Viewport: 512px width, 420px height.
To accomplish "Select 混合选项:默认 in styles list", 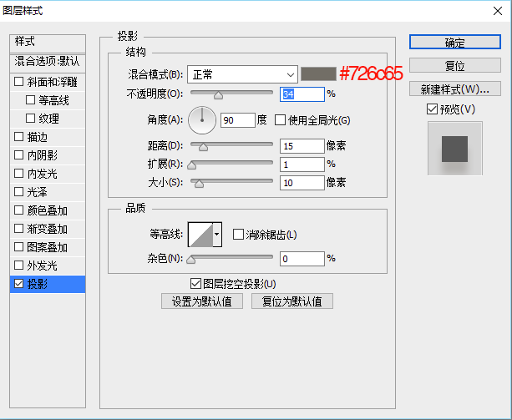I will pos(48,62).
